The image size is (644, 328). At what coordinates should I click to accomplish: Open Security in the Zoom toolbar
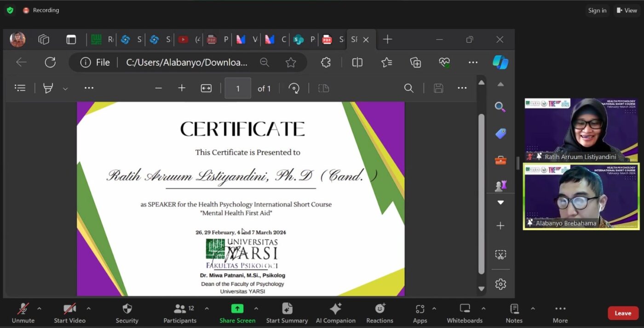[127, 313]
